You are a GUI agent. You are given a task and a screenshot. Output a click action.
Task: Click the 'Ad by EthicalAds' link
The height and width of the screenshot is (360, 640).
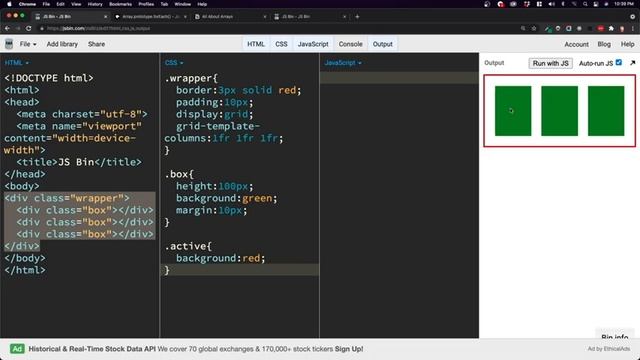[609, 349]
